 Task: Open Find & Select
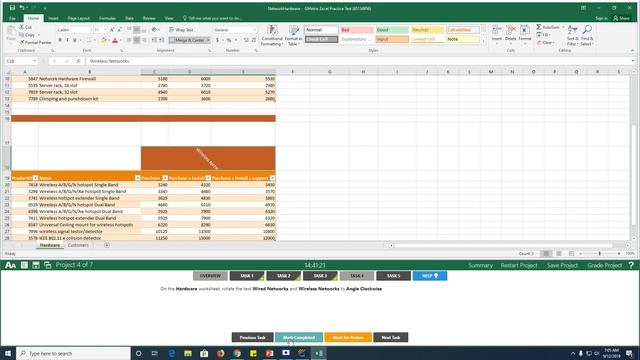pyautogui.click(x=587, y=35)
